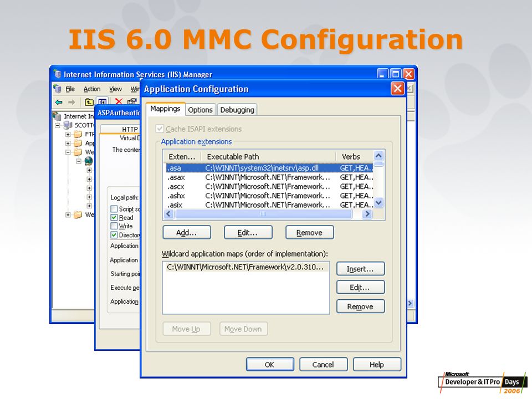532x399 pixels.
Task: Click the Back arrow in IIS Manager toolbar
Action: coord(59,102)
